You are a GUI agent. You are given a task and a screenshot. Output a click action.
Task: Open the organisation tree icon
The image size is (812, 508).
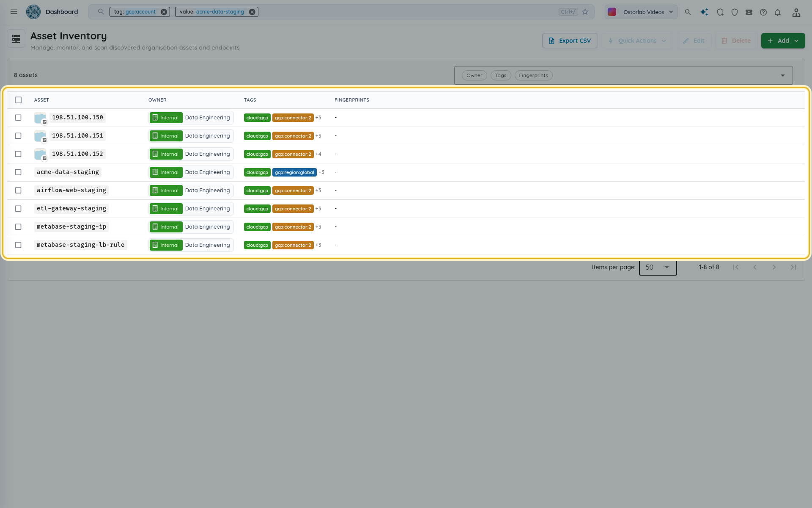coord(796,12)
